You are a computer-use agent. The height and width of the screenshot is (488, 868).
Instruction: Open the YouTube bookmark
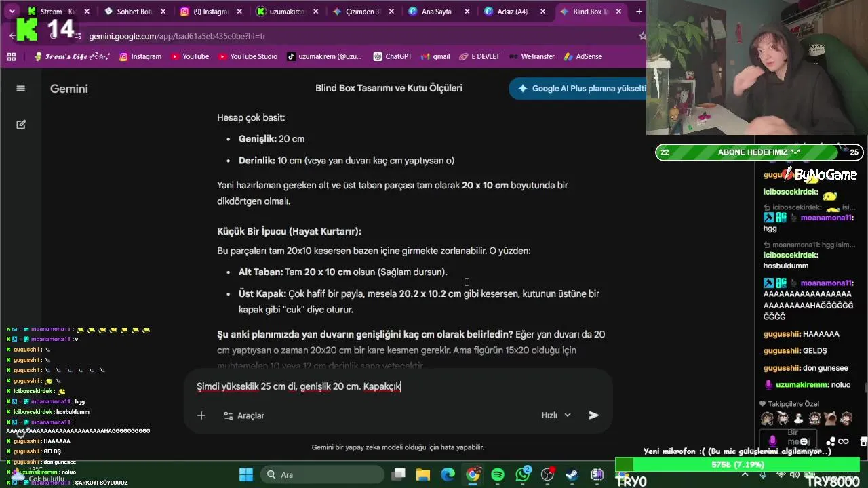(190, 57)
